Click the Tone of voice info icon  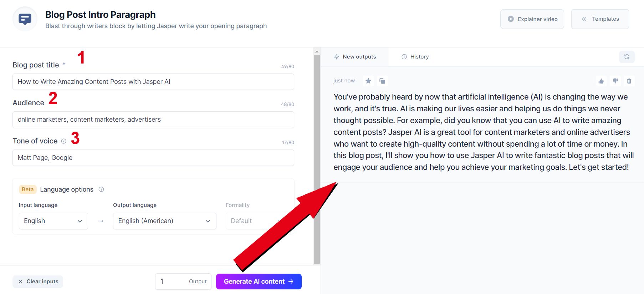[64, 141]
